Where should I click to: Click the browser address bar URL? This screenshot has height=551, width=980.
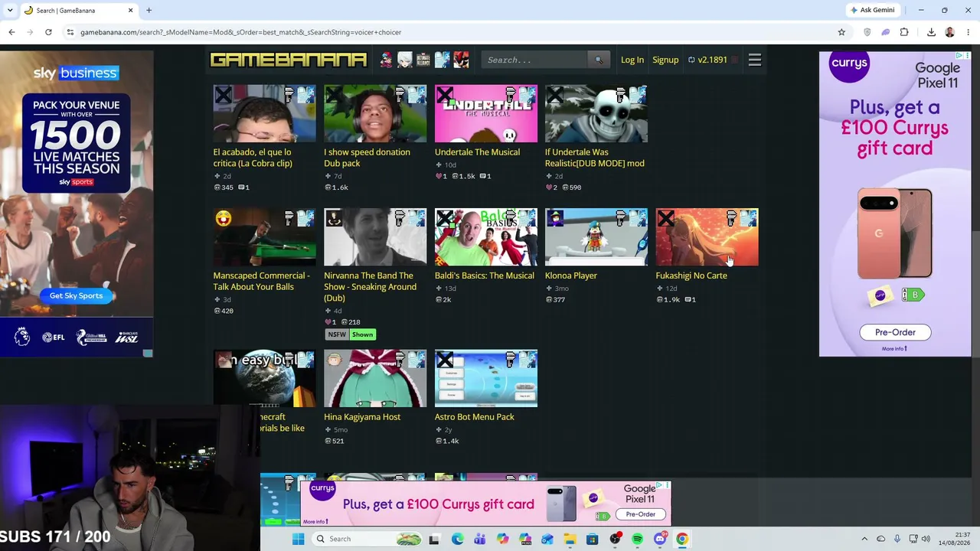240,32
